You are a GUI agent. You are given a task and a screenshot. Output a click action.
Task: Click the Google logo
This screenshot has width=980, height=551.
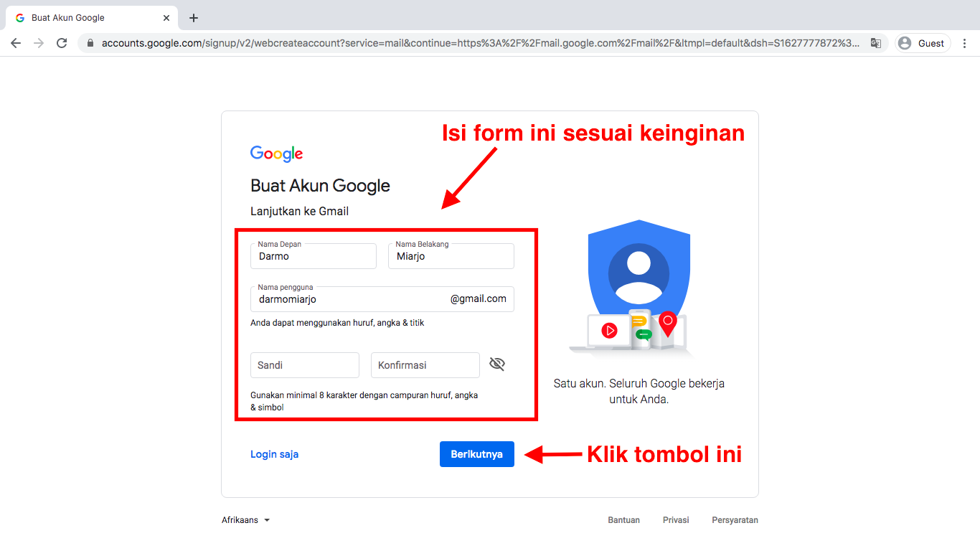coord(276,154)
